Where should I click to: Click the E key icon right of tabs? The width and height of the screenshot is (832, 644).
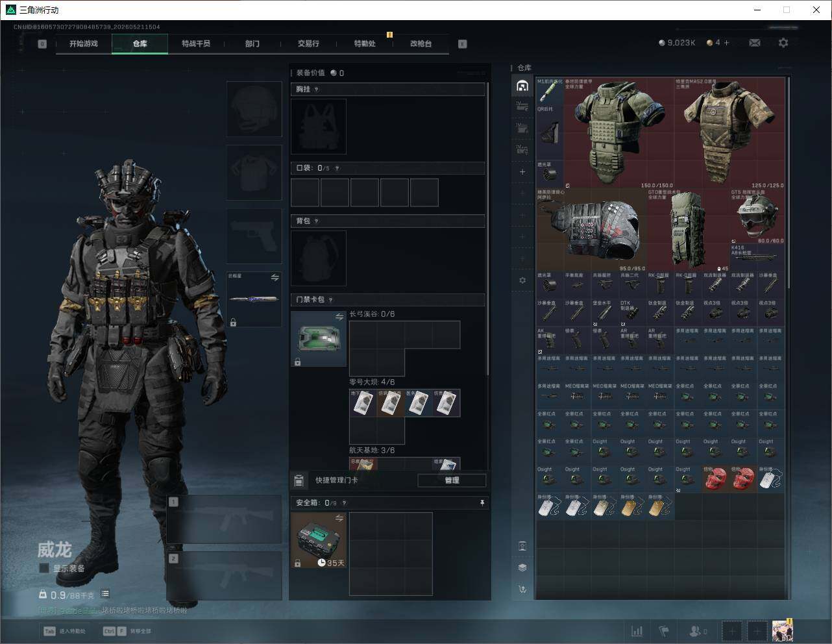(463, 44)
